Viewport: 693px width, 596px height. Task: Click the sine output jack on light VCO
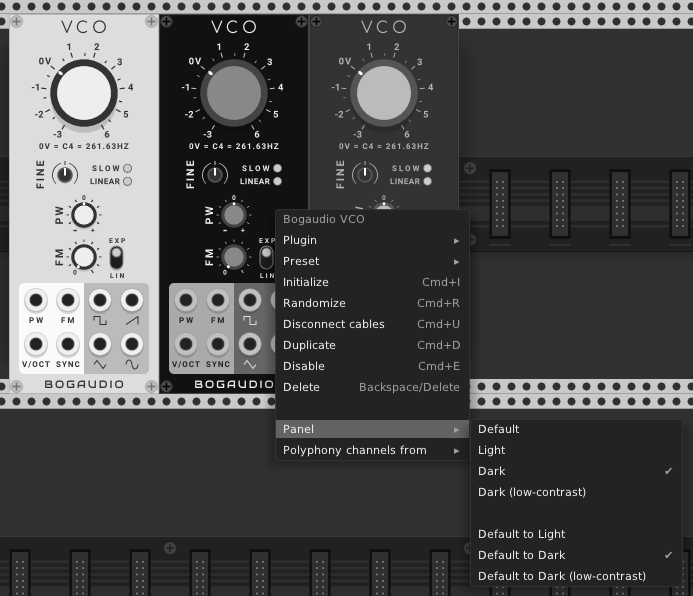click(132, 344)
